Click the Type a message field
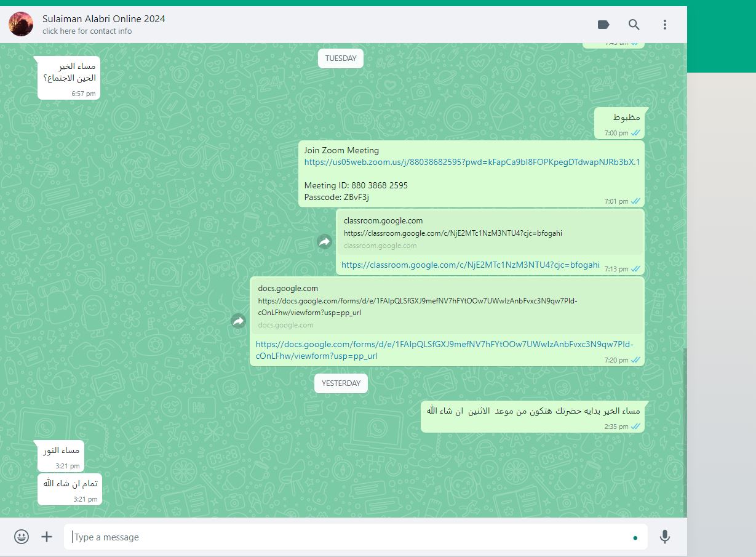756x557 pixels. click(x=356, y=537)
